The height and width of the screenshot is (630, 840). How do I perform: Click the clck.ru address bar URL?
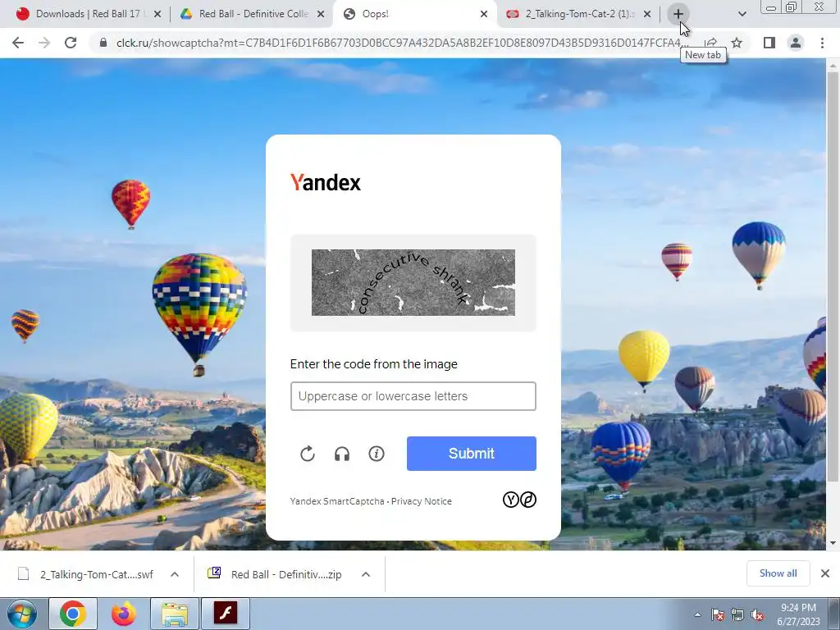pyautogui.click(x=399, y=43)
